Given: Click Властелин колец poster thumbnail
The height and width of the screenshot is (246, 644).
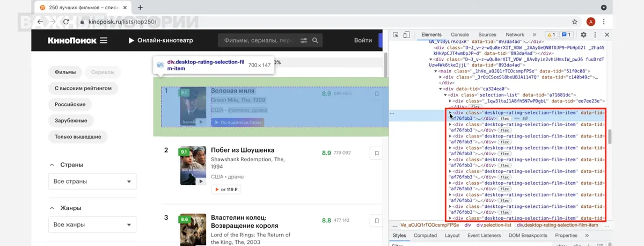Looking at the screenshot, I should pos(193,230).
